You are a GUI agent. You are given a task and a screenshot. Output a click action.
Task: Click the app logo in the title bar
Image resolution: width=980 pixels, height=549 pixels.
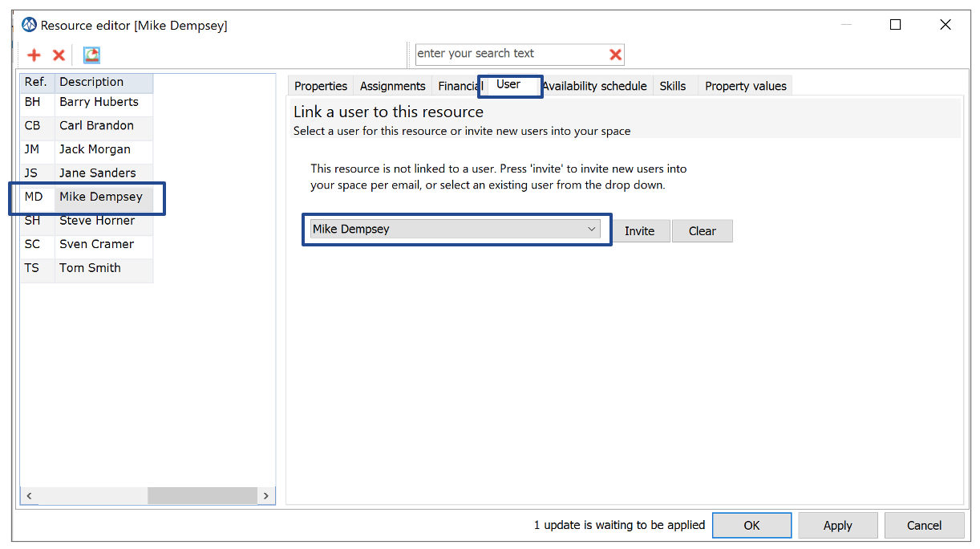click(x=30, y=25)
